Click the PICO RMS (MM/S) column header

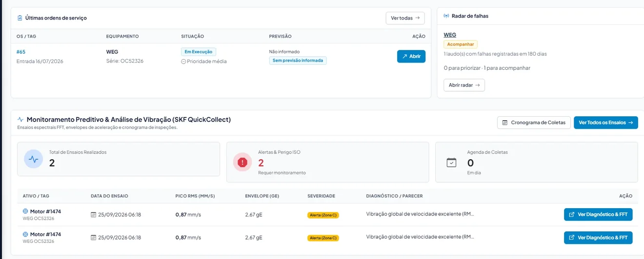click(x=195, y=196)
